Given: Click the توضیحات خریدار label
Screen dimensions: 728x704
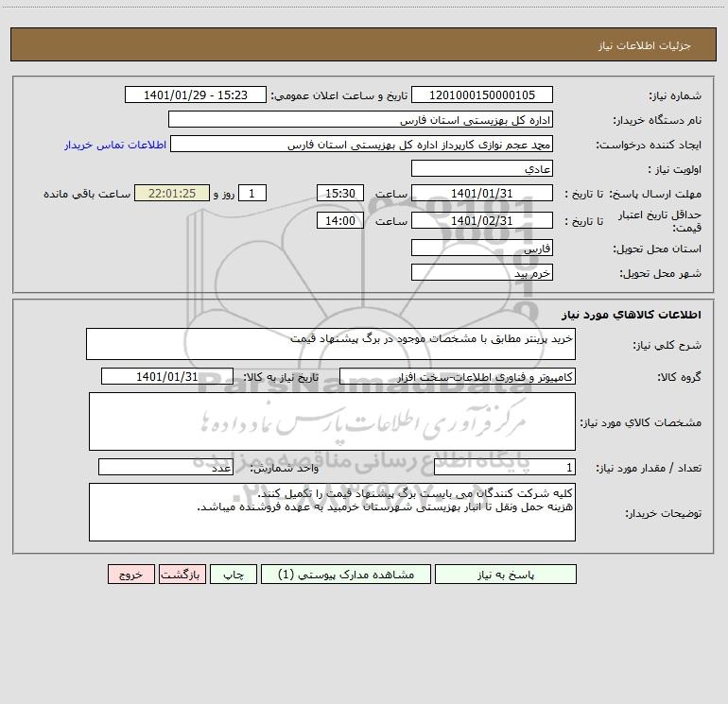Looking at the screenshot, I should coord(663,513).
